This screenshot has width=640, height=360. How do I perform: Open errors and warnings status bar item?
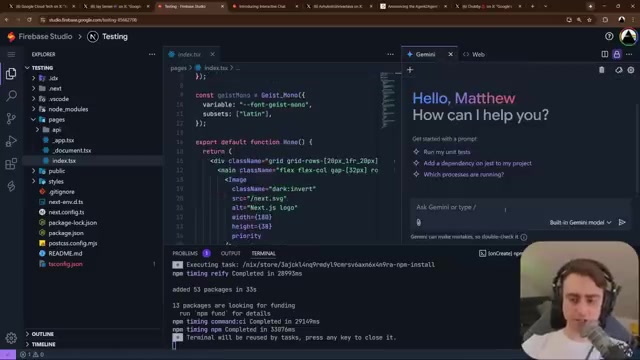point(32,355)
